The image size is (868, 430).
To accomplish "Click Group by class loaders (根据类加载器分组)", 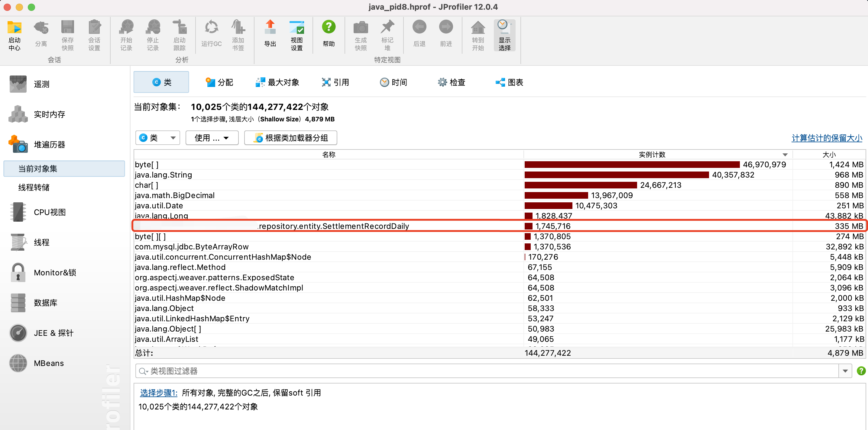I will pyautogui.click(x=290, y=138).
